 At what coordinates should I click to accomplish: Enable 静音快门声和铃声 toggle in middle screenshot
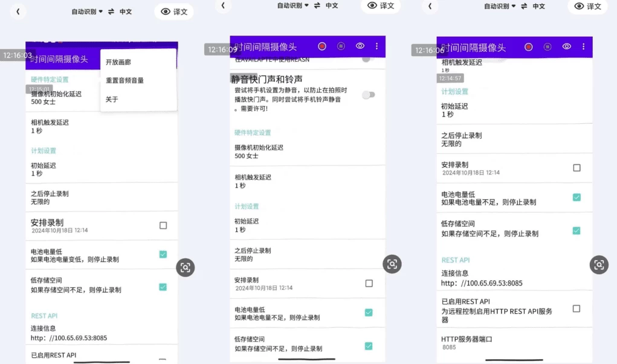coord(367,95)
